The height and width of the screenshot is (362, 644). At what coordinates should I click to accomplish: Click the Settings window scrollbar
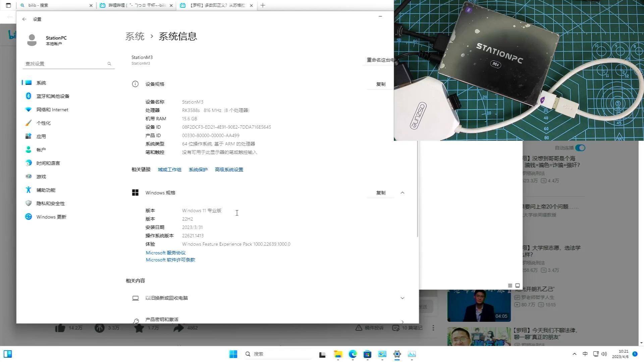(417, 189)
